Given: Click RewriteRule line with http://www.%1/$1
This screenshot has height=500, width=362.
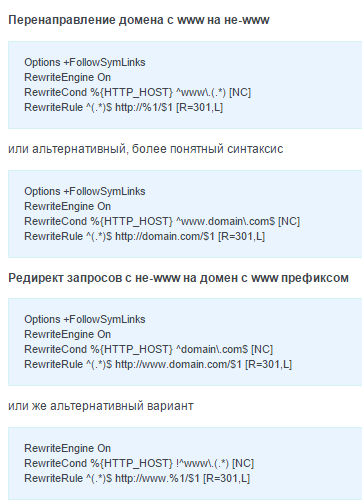Looking at the screenshot, I should [137, 478].
